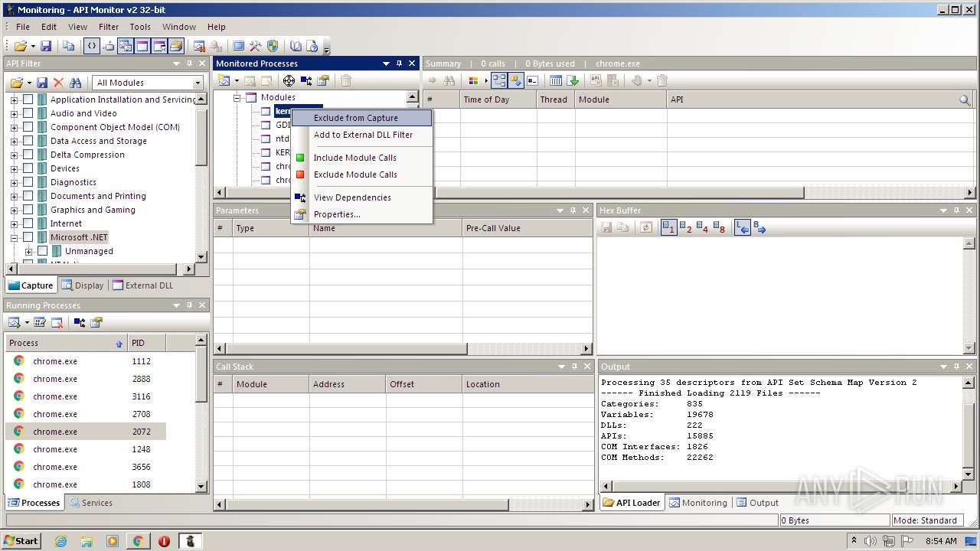980x551 pixels.
Task: Click the crosshair target icon in Monitored Processes
Action: coord(289,80)
